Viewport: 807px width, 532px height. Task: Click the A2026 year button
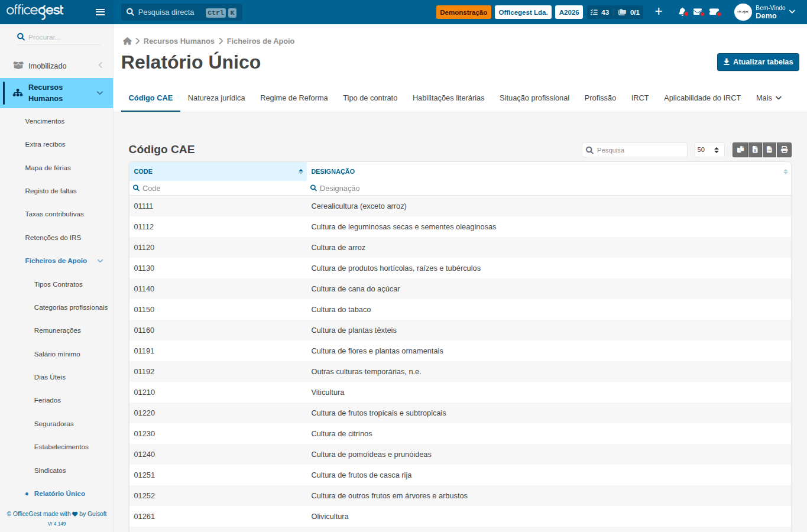point(569,12)
